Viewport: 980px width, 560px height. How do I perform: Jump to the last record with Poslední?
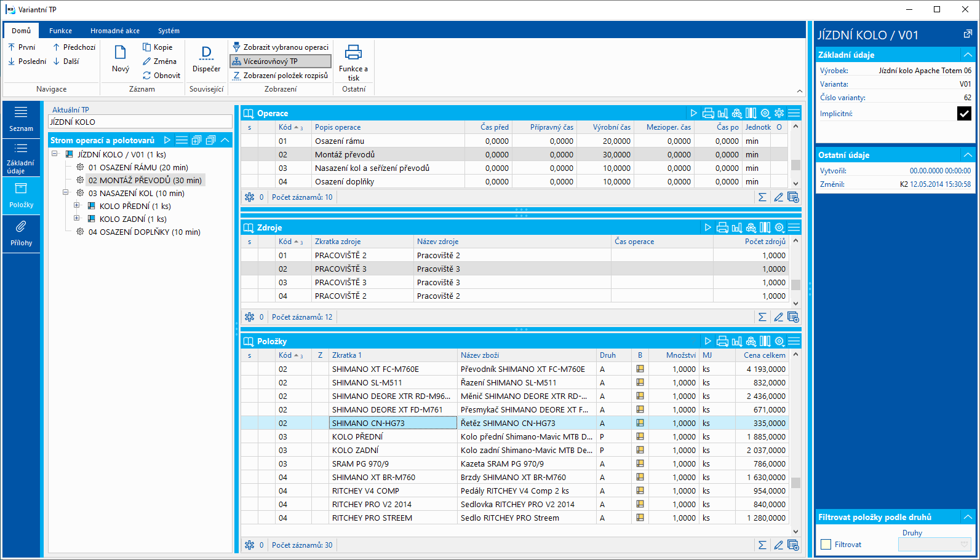pos(27,61)
